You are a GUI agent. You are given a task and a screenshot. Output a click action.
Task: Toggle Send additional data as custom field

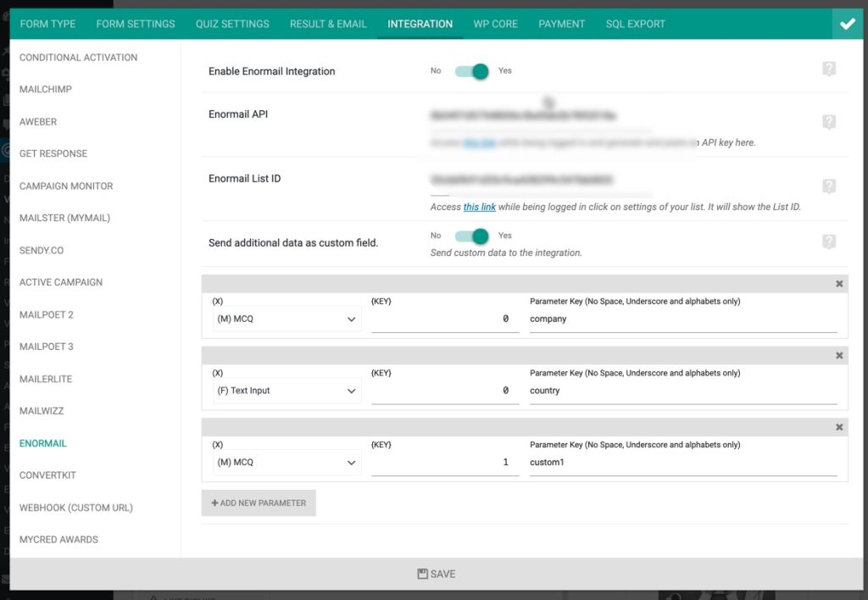(x=470, y=237)
